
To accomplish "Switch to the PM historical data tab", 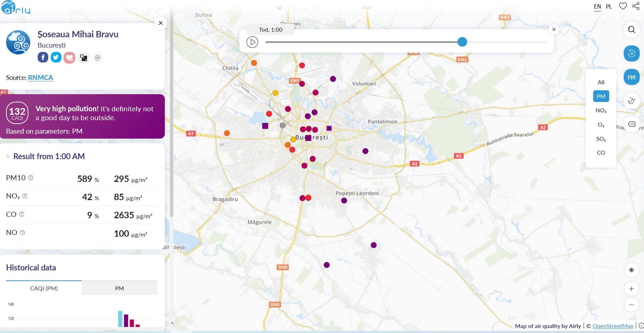I will pyautogui.click(x=119, y=288).
